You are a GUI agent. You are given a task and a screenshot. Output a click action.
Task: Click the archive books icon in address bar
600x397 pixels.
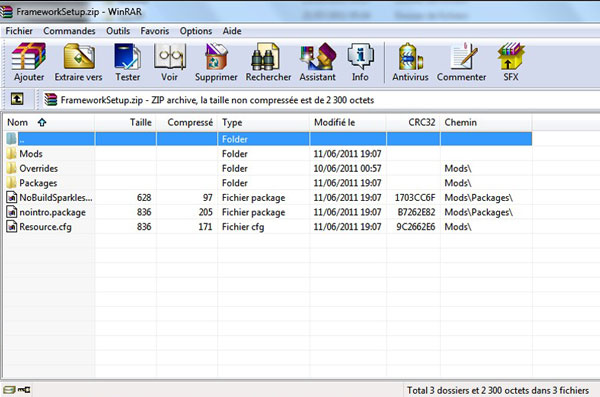pyautogui.click(x=51, y=100)
